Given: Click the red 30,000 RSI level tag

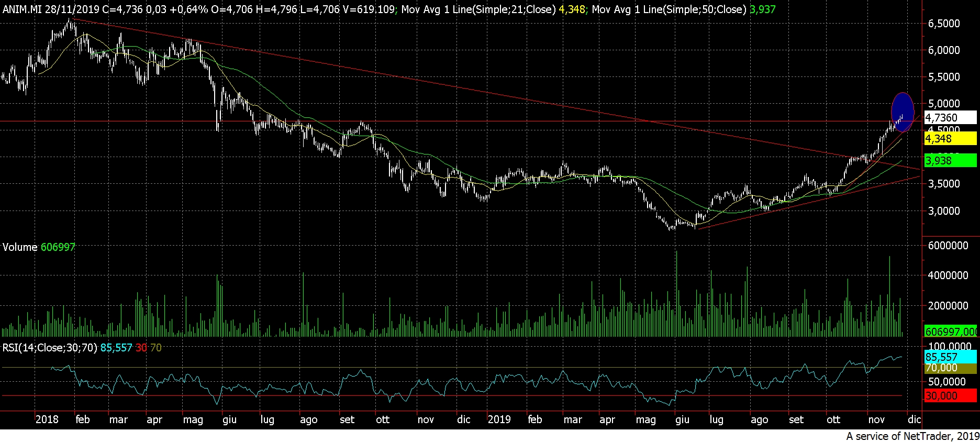Looking at the screenshot, I should pos(951,396).
